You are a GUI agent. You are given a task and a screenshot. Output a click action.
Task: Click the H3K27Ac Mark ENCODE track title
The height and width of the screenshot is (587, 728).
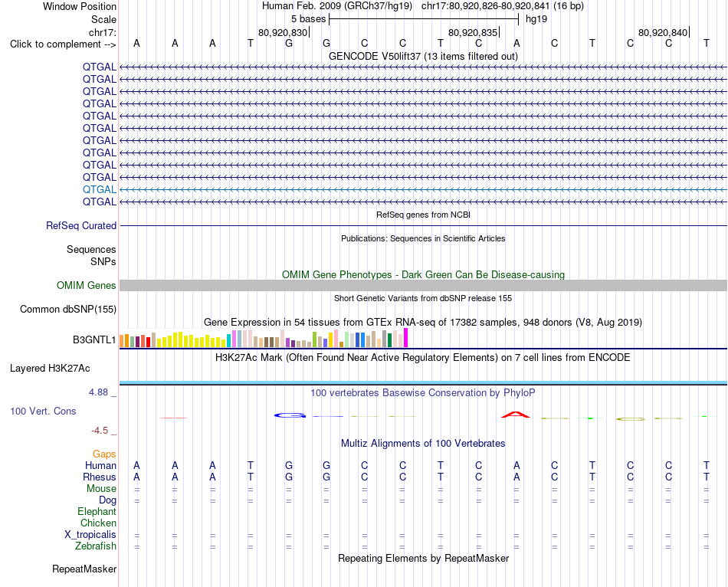423,358
